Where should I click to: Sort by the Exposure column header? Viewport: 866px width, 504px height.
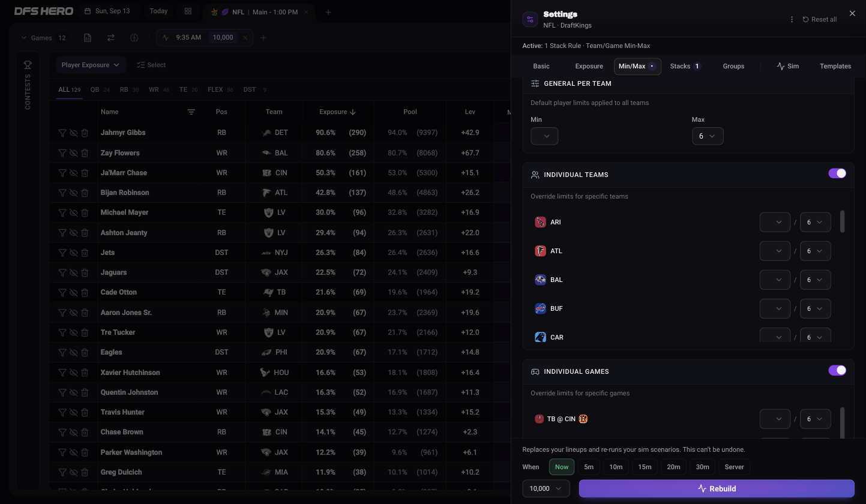click(338, 112)
